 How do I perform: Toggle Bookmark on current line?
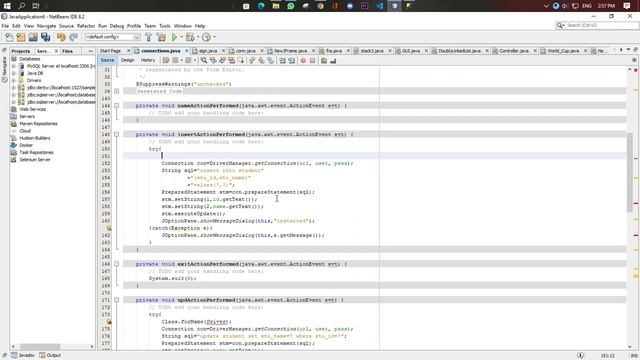click(x=271, y=60)
